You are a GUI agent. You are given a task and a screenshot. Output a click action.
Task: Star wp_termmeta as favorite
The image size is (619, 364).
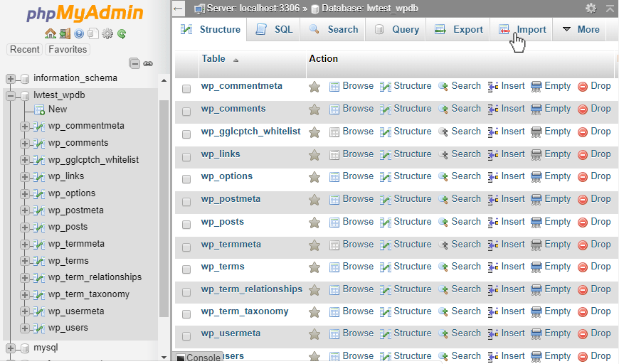coord(314,245)
